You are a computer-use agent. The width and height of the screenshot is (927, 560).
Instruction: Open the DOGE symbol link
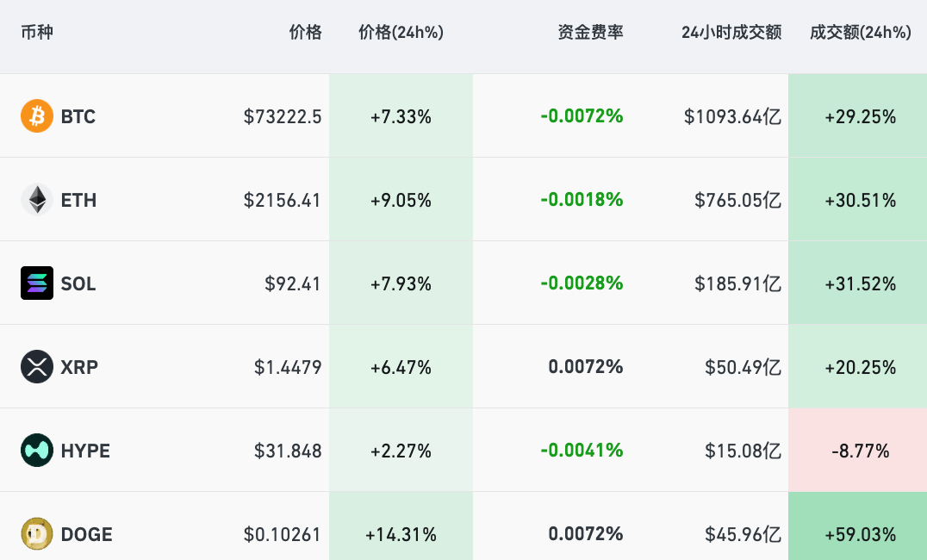tap(86, 534)
